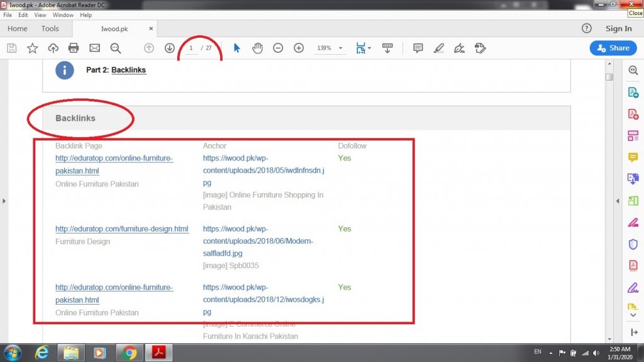Open the Modern-salfladfd.jpg anchor link

[x=258, y=240]
